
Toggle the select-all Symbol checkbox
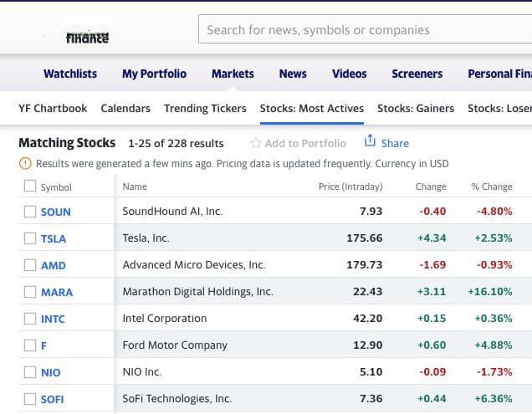30,186
